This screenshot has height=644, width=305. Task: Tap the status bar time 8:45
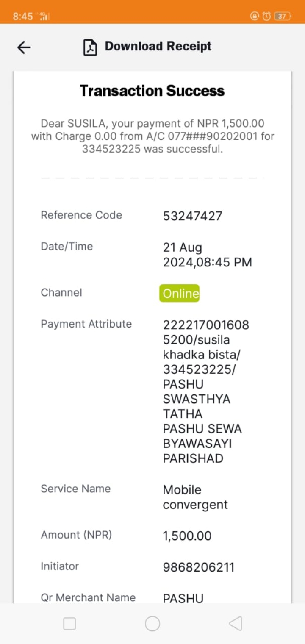pyautogui.click(x=23, y=17)
